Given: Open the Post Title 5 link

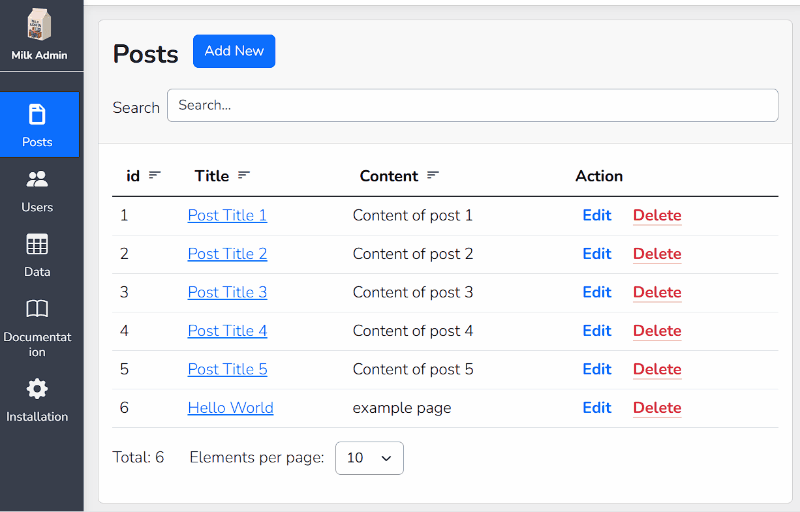Looking at the screenshot, I should click(x=227, y=369).
